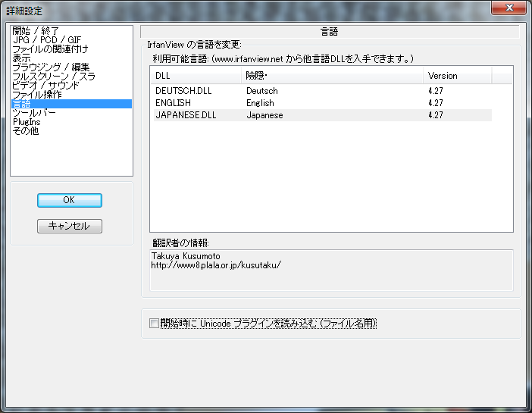Image resolution: width=532 pixels, height=413 pixels.
Task: Sort by DLL column header
Action: (196, 75)
